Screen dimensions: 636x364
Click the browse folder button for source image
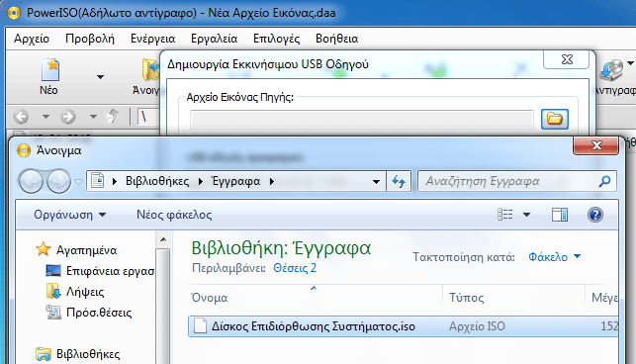tap(555, 119)
